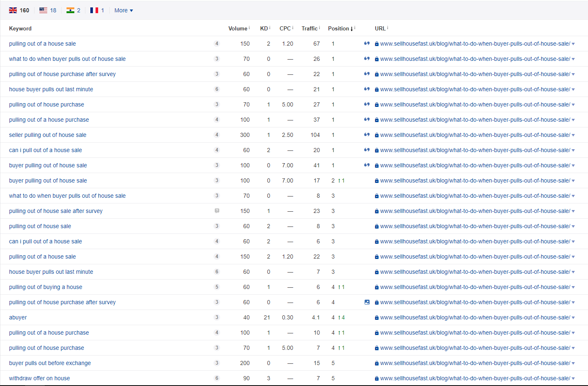This screenshot has height=386, width=588.
Task: Click featured snippet icon for 'seller pulling out of house sale'
Action: coord(367,135)
